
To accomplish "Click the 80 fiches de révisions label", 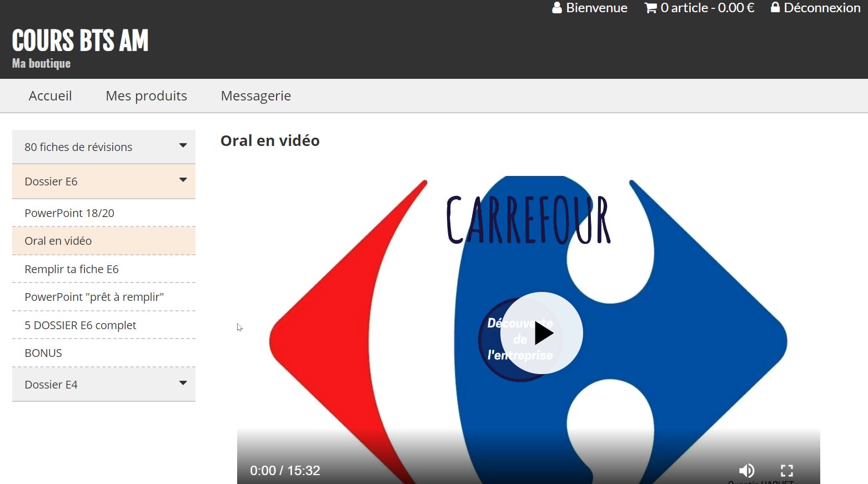I will [x=78, y=147].
